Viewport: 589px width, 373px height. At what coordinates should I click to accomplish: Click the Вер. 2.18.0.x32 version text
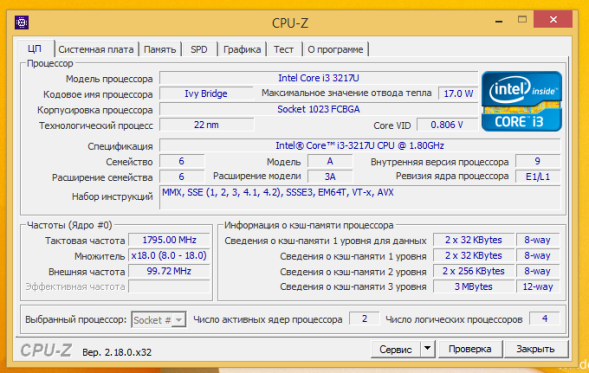[x=117, y=352]
